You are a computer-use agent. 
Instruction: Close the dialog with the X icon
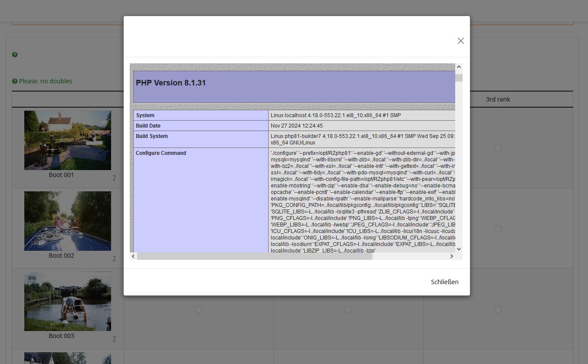click(460, 41)
